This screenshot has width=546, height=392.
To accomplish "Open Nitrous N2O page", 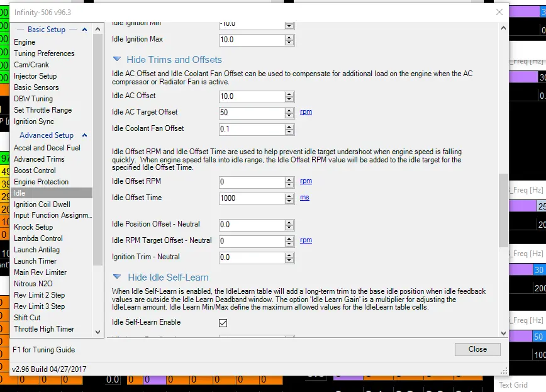I will 33,284.
